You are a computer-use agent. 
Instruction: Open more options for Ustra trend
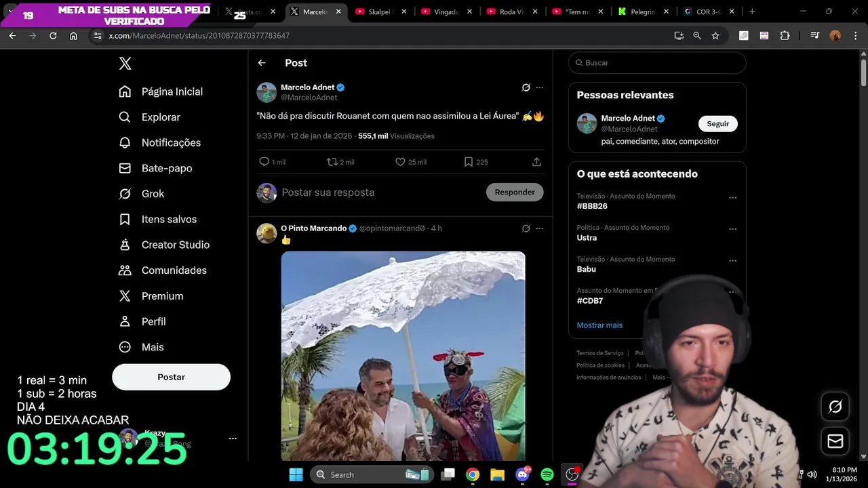pyautogui.click(x=732, y=229)
